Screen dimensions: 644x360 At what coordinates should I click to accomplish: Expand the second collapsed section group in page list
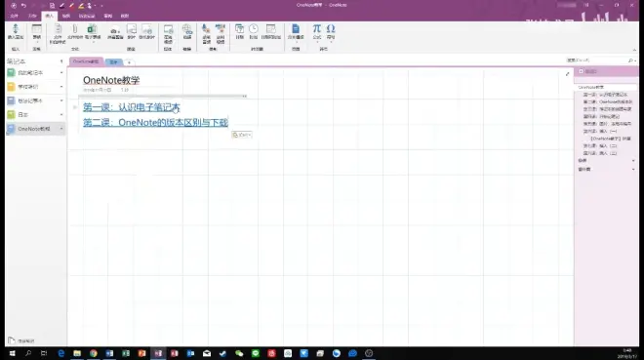633,169
